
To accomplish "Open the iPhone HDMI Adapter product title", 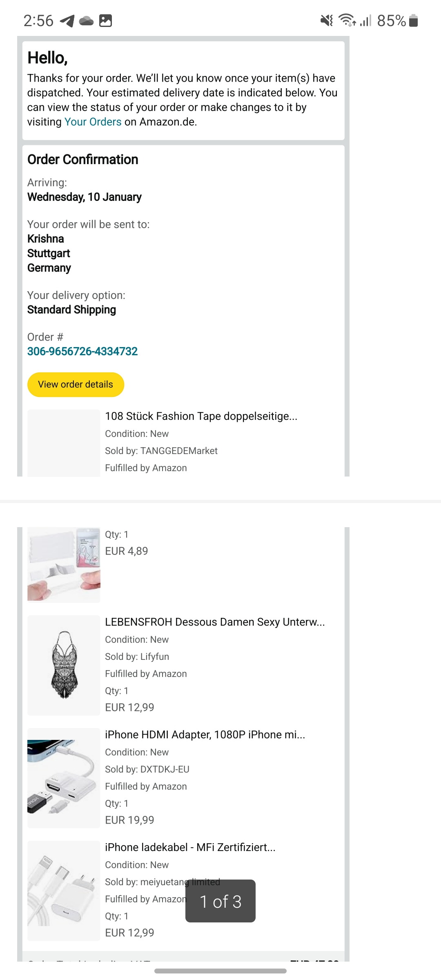I will click(205, 735).
